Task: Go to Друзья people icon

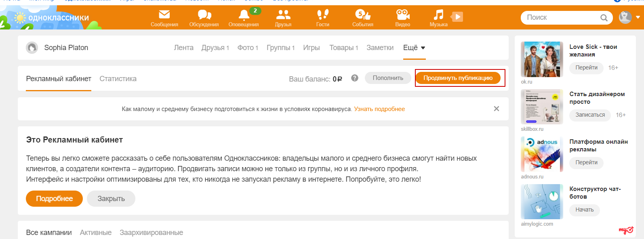Action: 283,15
